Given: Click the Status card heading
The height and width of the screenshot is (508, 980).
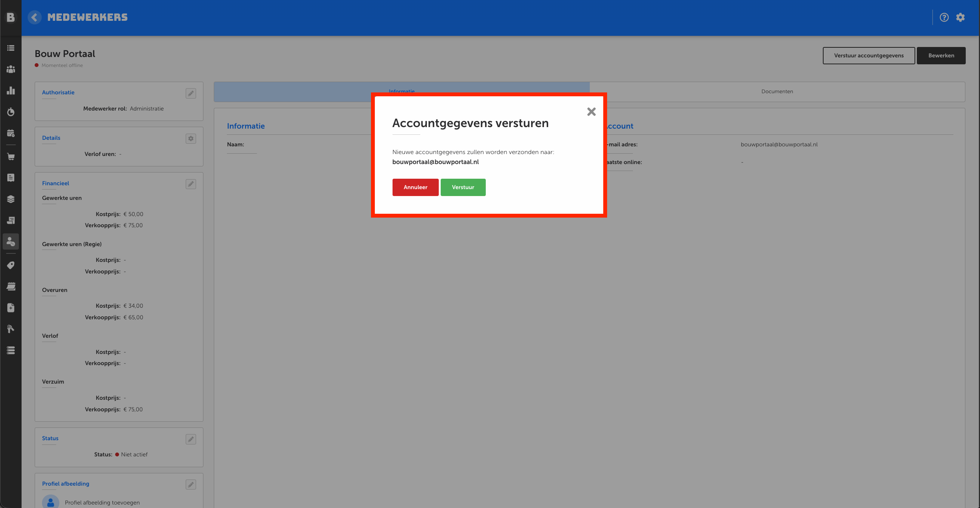Looking at the screenshot, I should [x=50, y=438].
